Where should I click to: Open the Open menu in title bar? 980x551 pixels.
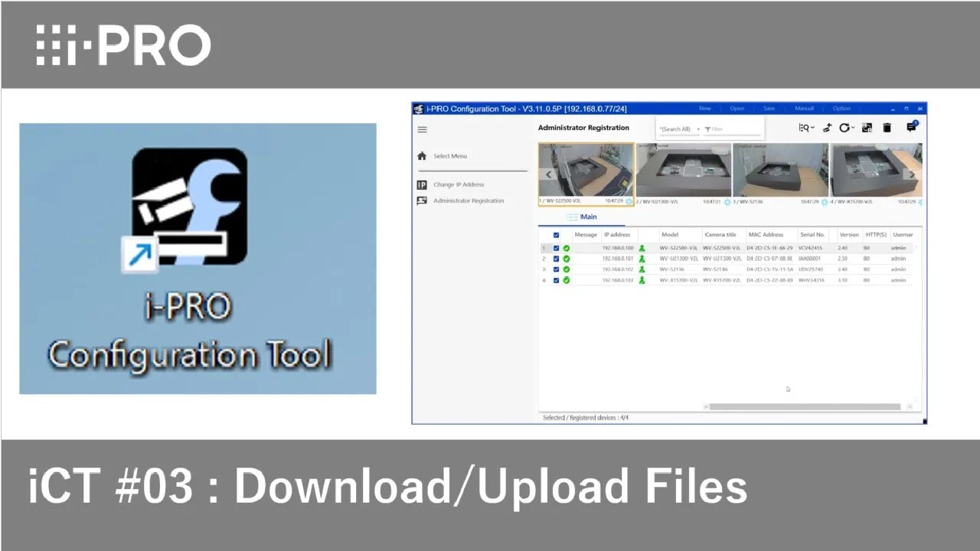[x=737, y=109]
